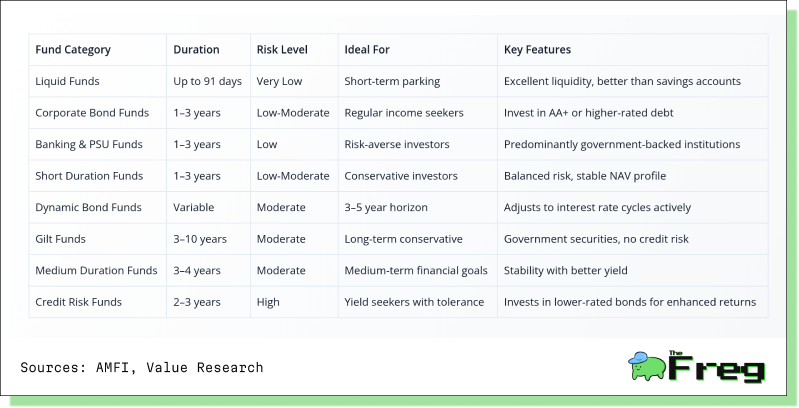Select the High risk level cell
Viewport: 799px width, 408px height.
268,303
